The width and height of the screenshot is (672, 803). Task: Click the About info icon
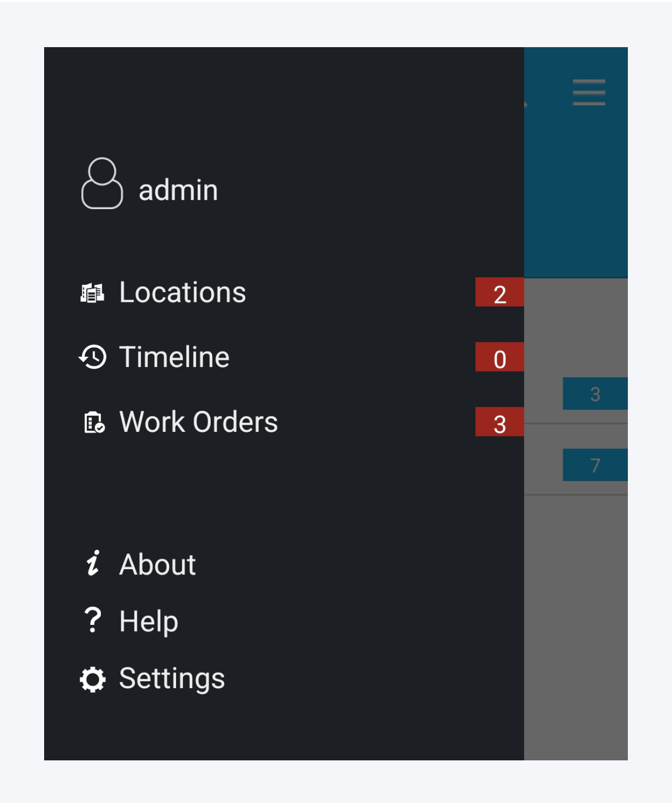click(x=93, y=563)
